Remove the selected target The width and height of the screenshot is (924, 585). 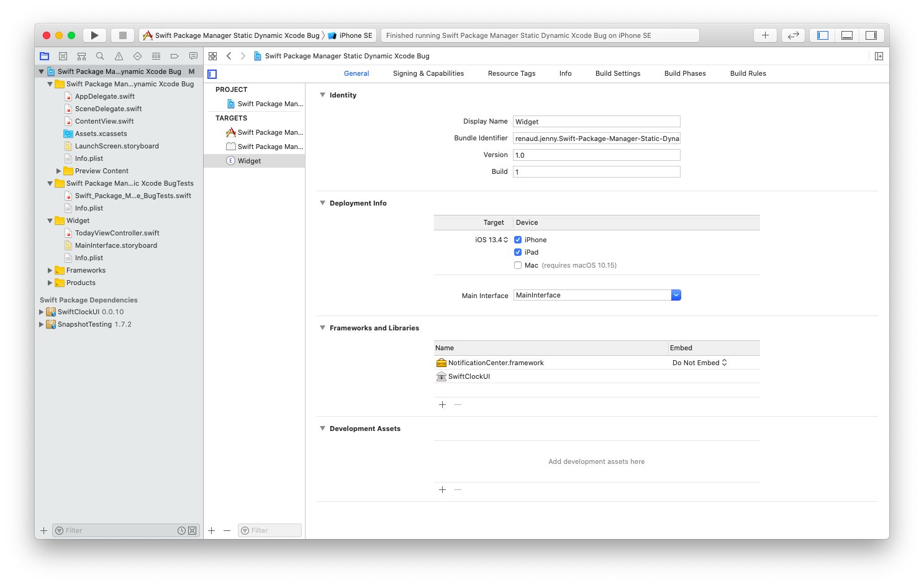(x=227, y=530)
